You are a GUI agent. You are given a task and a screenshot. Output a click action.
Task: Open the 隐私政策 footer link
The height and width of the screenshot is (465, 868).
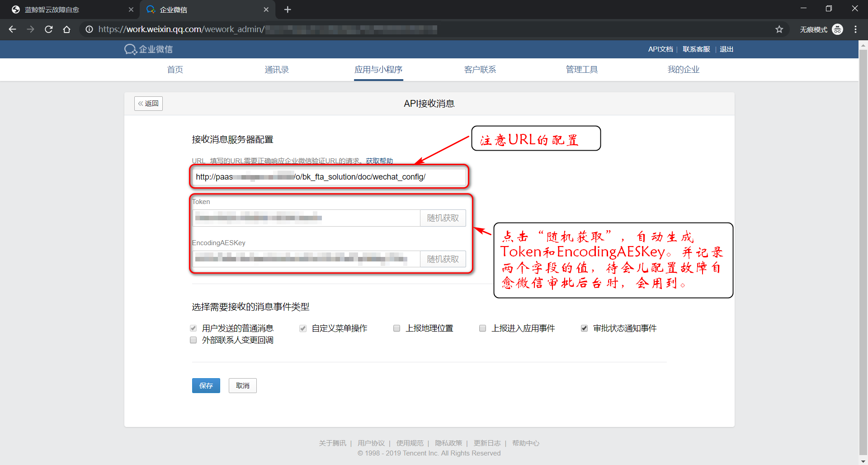coord(448,443)
